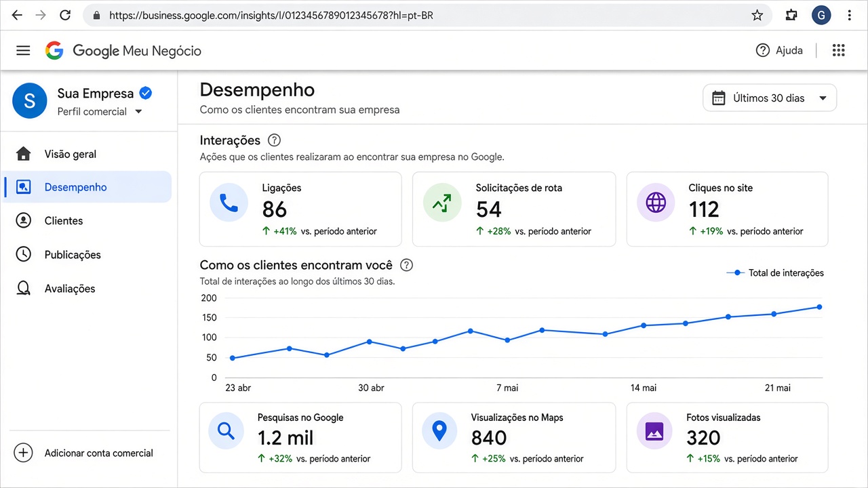
Task: Click the first chart data point at 23 abr
Action: pyautogui.click(x=233, y=358)
